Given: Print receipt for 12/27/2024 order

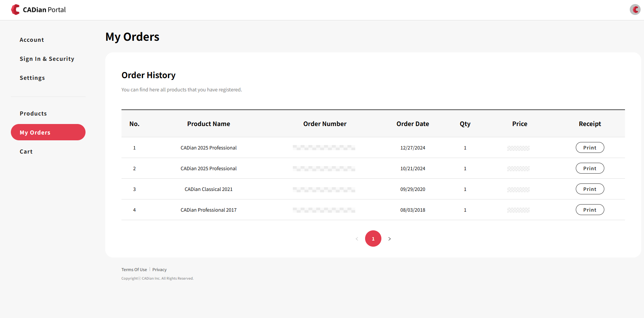Looking at the screenshot, I should [590, 147].
